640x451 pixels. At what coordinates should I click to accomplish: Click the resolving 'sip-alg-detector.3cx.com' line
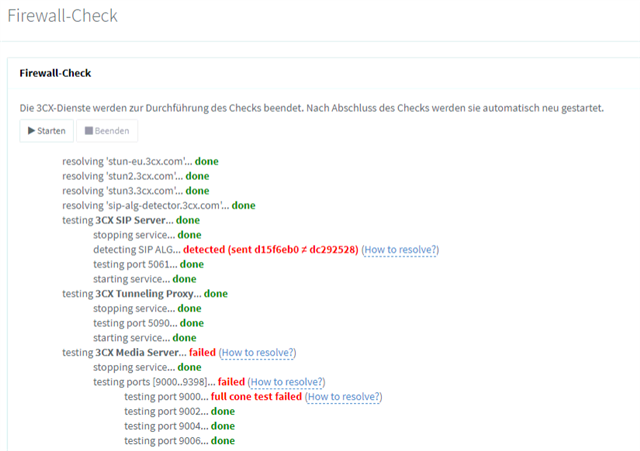click(x=159, y=205)
